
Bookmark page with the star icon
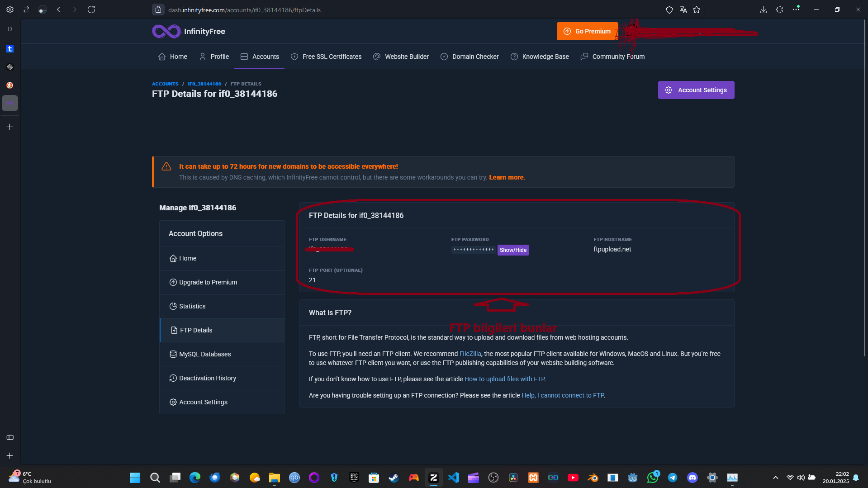[697, 9]
